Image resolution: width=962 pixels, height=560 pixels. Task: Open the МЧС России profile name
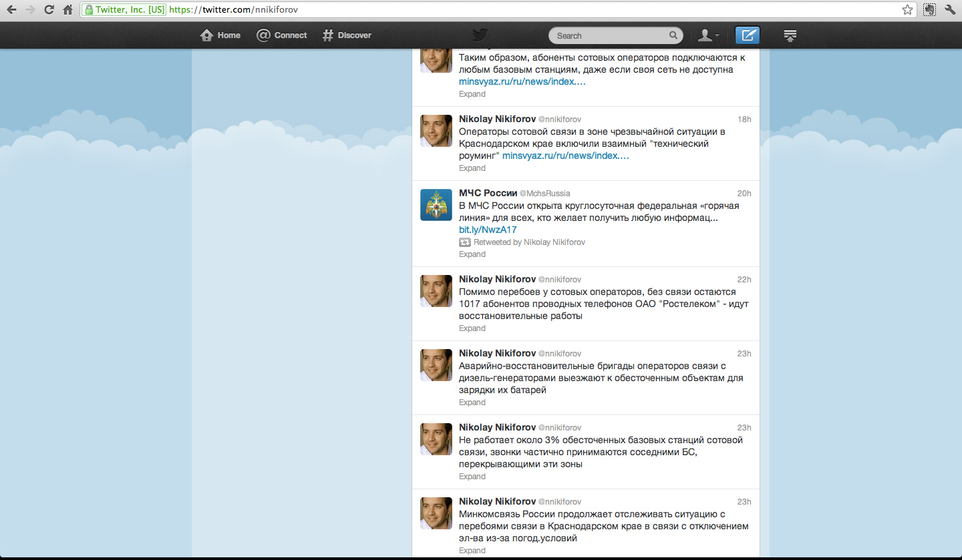pos(488,193)
